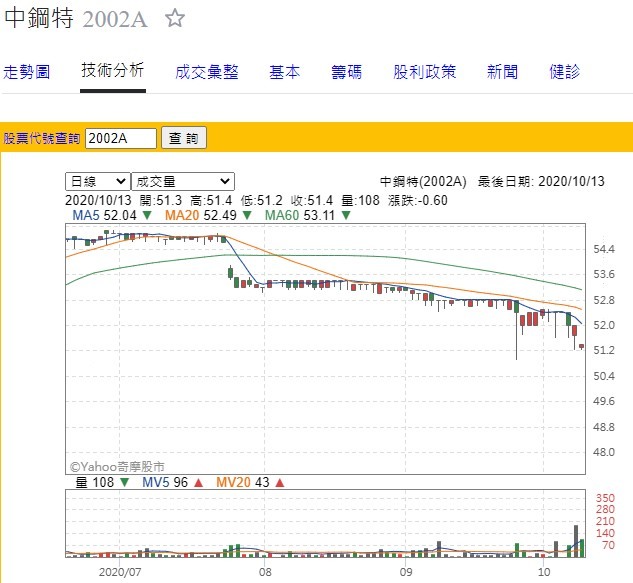Click the 查詢 search button

click(184, 138)
